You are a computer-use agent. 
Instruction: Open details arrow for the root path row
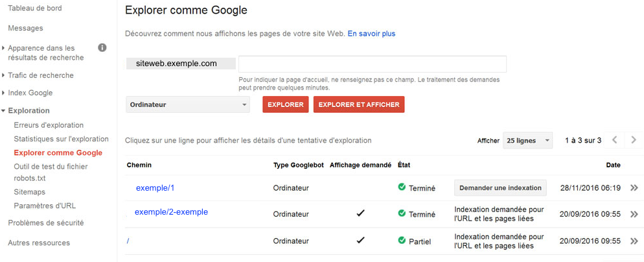634,241
